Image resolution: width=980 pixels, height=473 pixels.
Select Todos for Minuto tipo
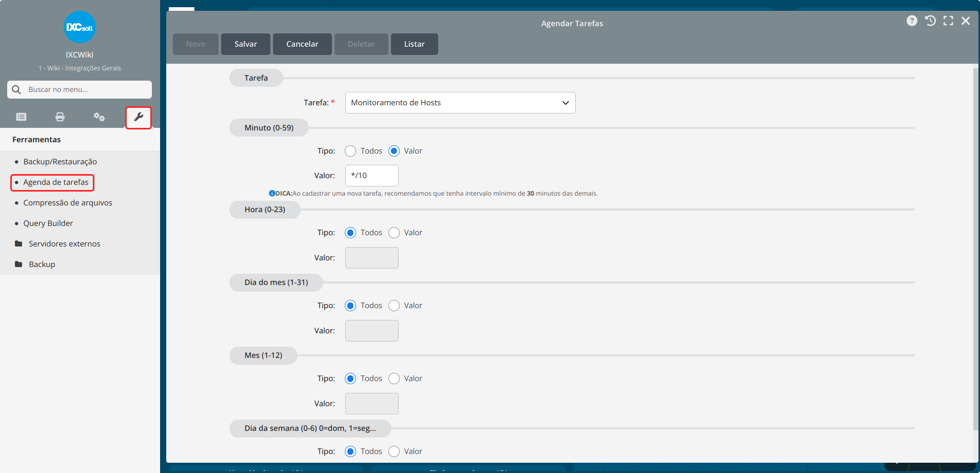(350, 151)
